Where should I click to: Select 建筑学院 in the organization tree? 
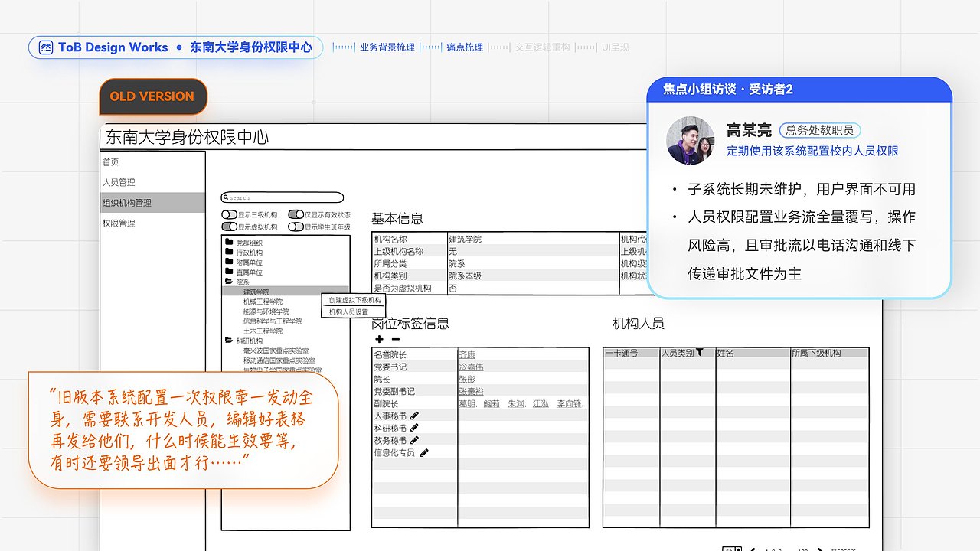256,292
